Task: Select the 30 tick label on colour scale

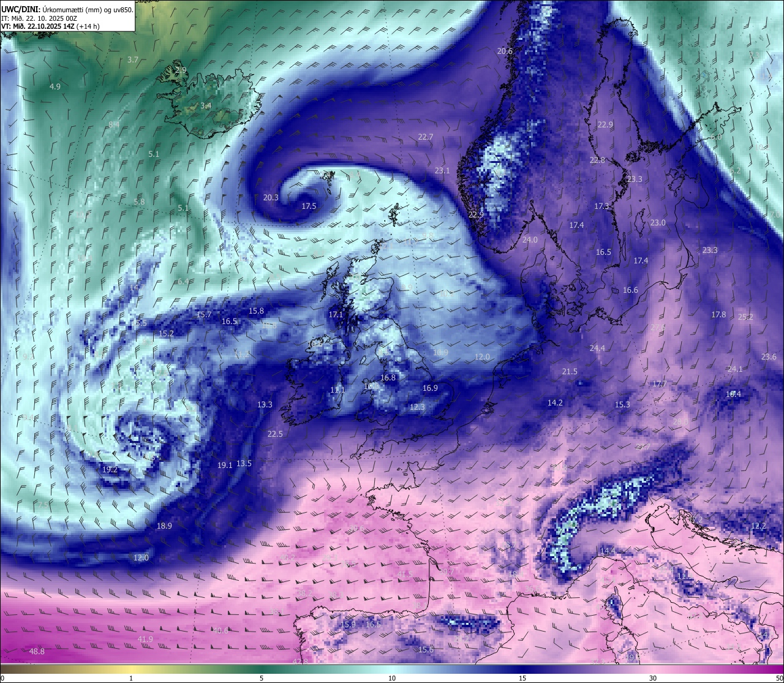Action: tap(653, 678)
